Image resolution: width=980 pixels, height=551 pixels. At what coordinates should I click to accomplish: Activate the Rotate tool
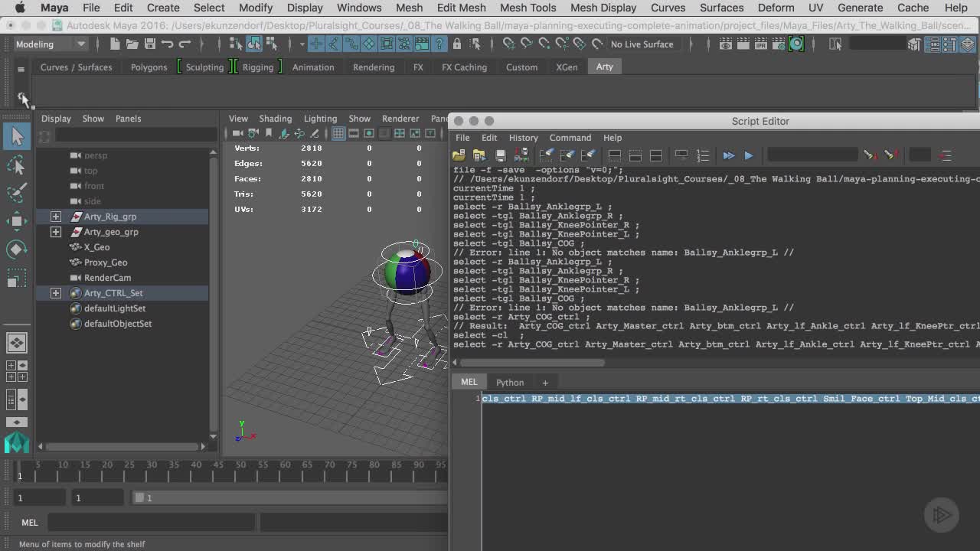click(x=17, y=249)
